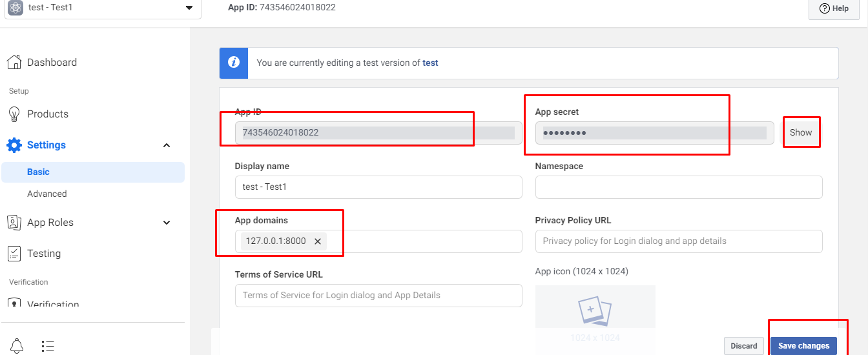Click the Products lightbulb icon
Viewport: 868px width, 355px height.
point(14,114)
